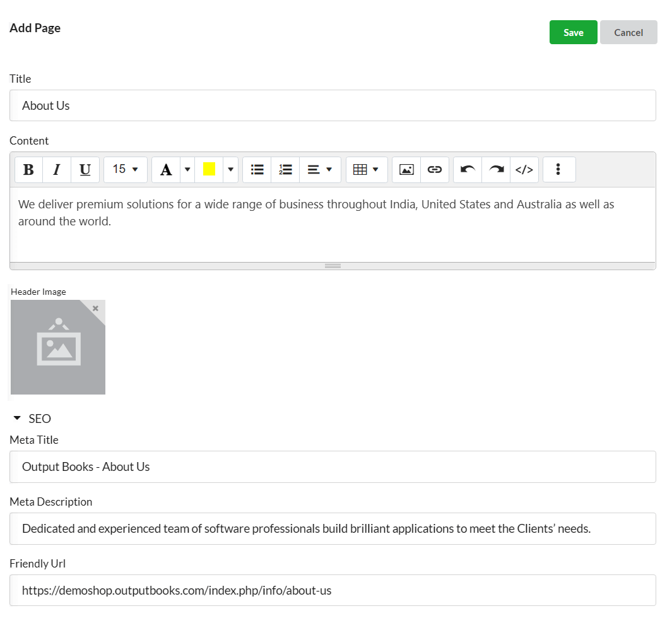Click the content text editing area
Image resolution: width=672 pixels, height=618 pixels.
(333, 224)
